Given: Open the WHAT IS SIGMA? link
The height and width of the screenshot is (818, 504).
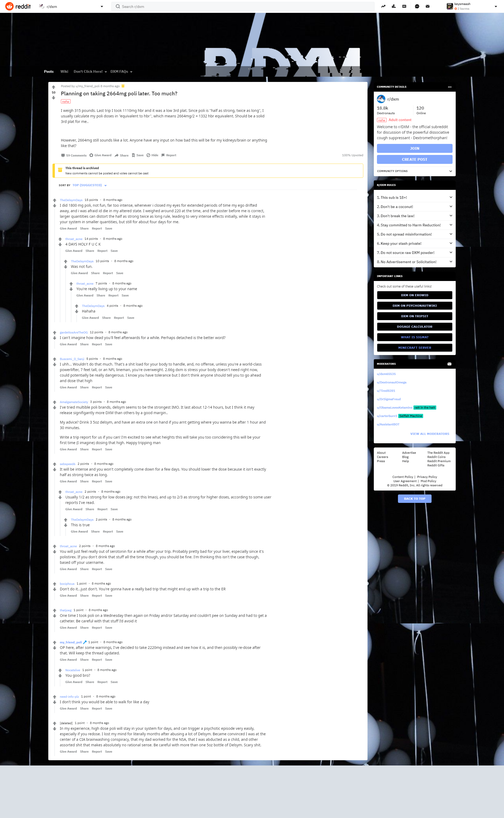Looking at the screenshot, I should [415, 337].
